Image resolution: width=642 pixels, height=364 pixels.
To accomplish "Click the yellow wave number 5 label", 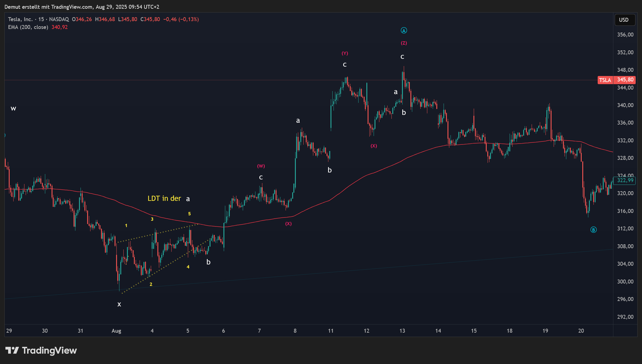I will point(189,214).
